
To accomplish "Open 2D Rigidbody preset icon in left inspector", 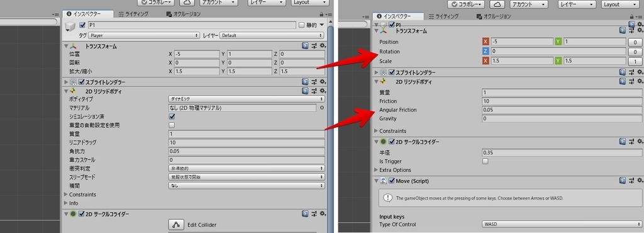I will tap(314, 91).
